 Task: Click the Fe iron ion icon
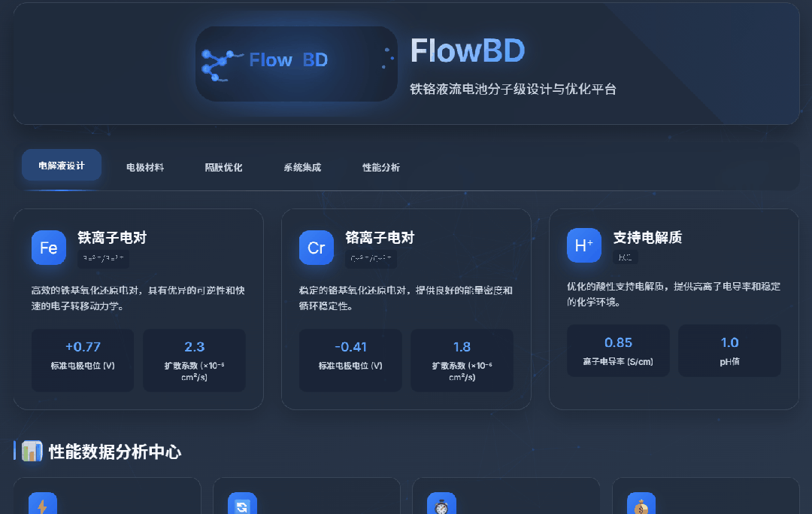(x=49, y=248)
